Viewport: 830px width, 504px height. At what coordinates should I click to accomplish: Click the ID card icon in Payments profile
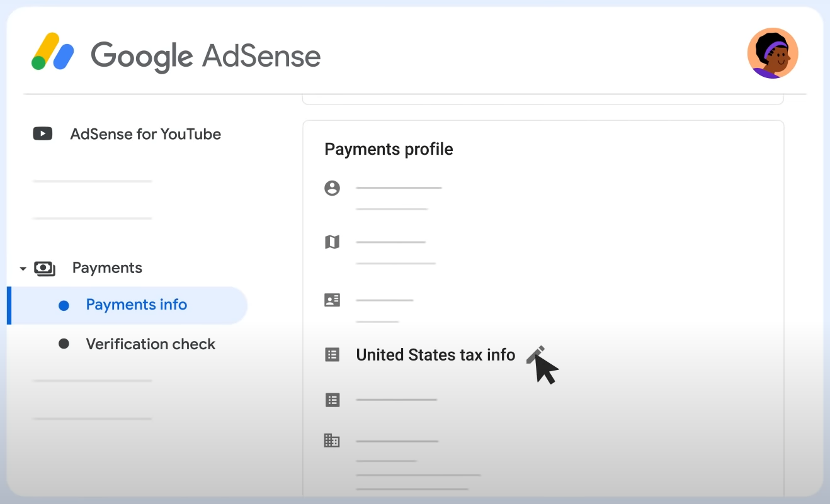[332, 300]
